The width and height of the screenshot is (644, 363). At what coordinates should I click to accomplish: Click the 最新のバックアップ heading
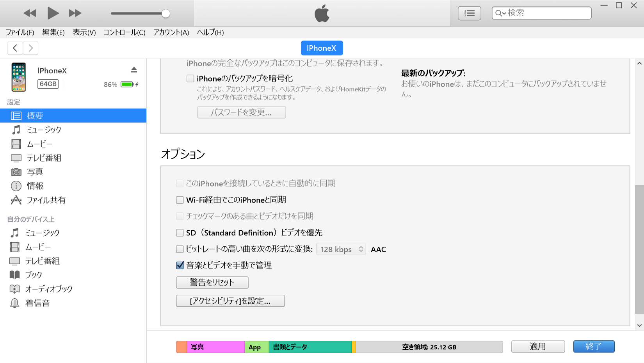433,73
